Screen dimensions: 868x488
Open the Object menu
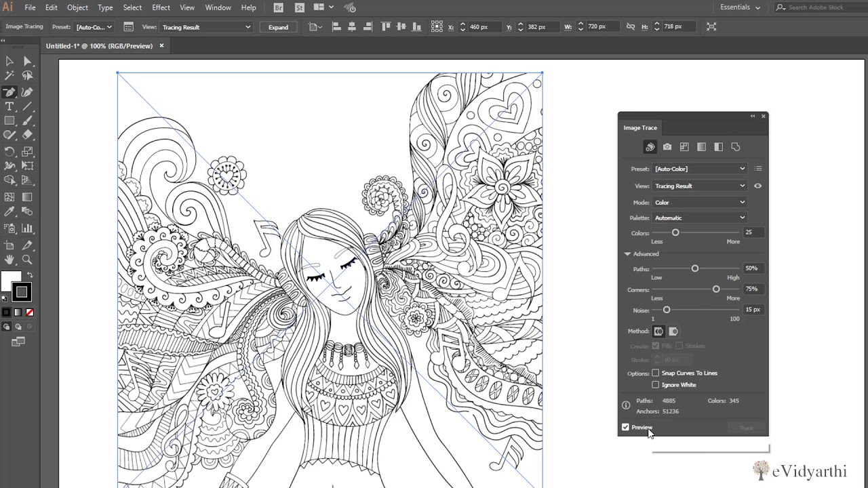click(x=77, y=7)
